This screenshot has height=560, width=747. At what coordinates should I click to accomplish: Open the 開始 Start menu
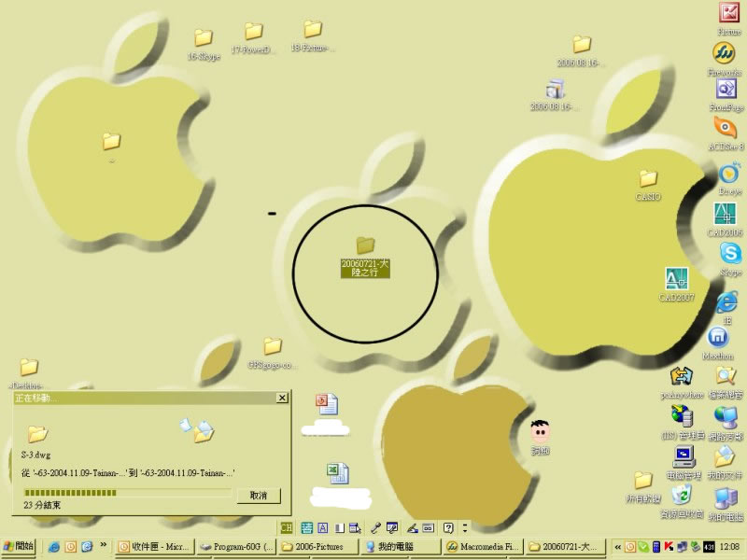(18, 546)
